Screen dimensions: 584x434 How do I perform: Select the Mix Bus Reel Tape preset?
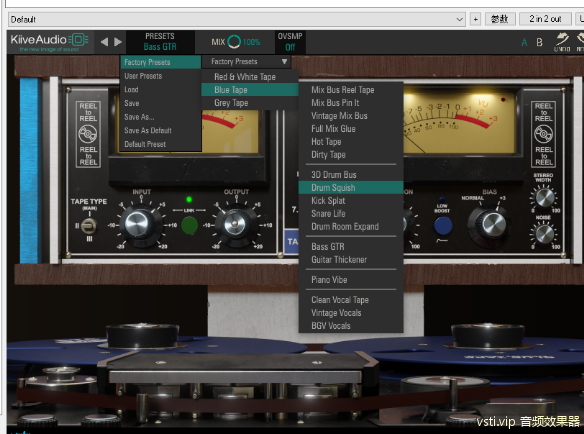351,90
